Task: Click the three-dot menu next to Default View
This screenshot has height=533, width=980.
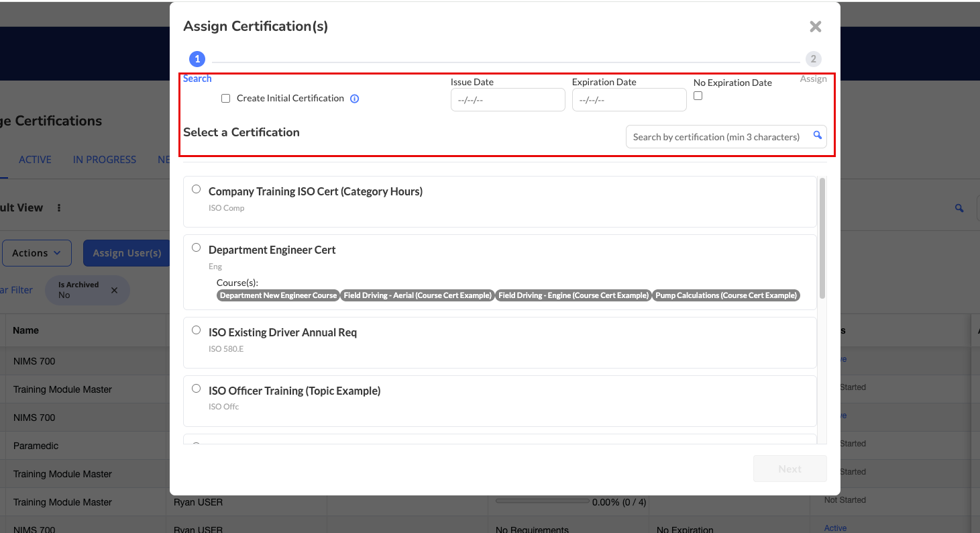Action: tap(59, 208)
